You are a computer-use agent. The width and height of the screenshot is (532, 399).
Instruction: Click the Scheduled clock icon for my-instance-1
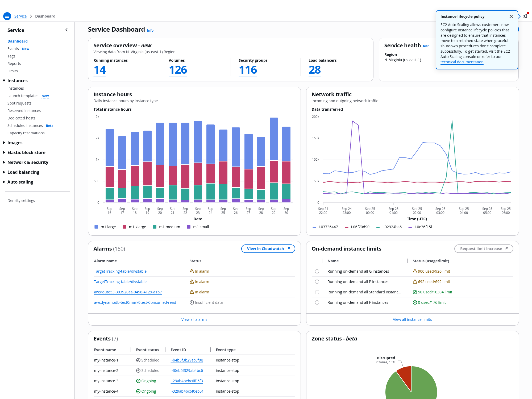138,360
